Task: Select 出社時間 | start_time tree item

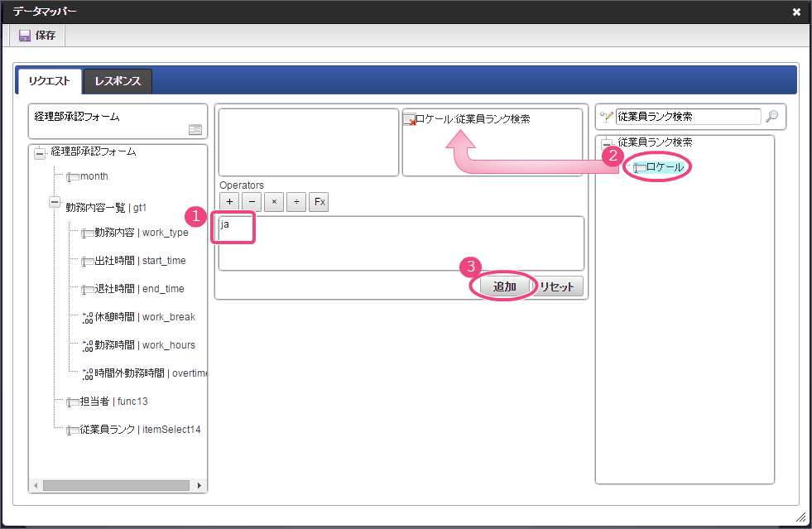Action: (141, 261)
